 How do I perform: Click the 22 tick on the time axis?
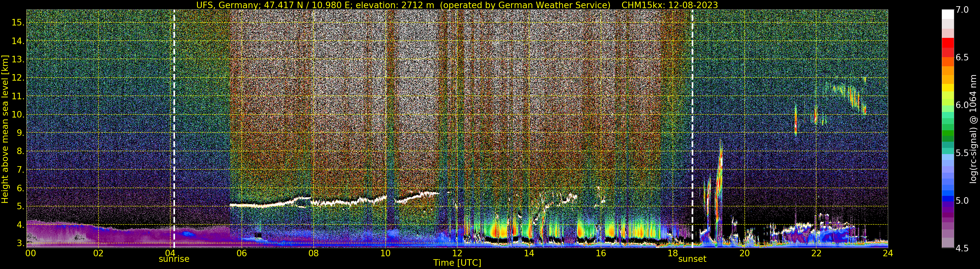(816, 253)
